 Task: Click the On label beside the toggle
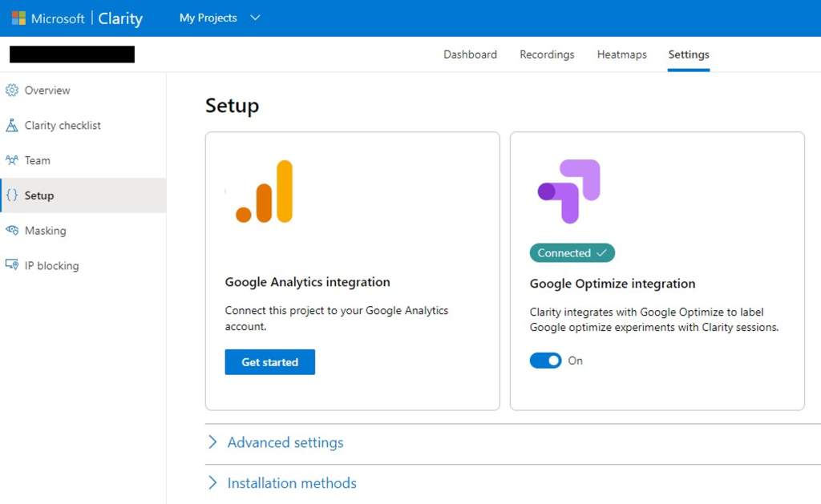(x=576, y=361)
